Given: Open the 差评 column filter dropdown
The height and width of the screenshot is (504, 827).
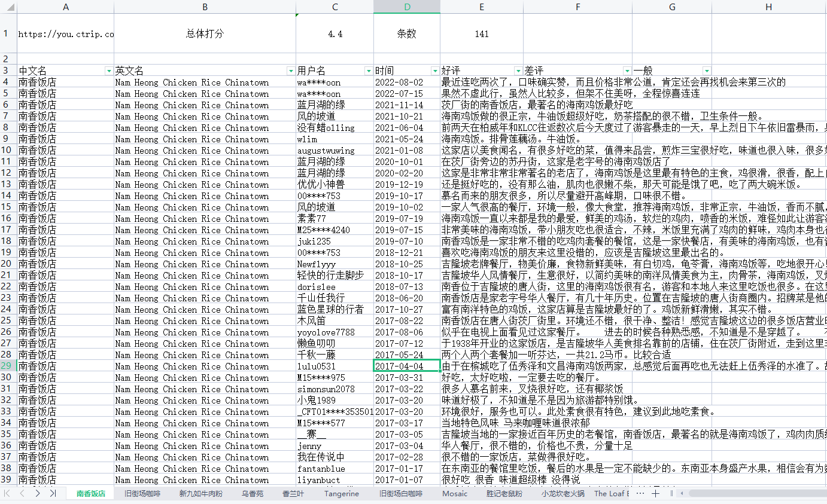Looking at the screenshot, I should pos(627,71).
